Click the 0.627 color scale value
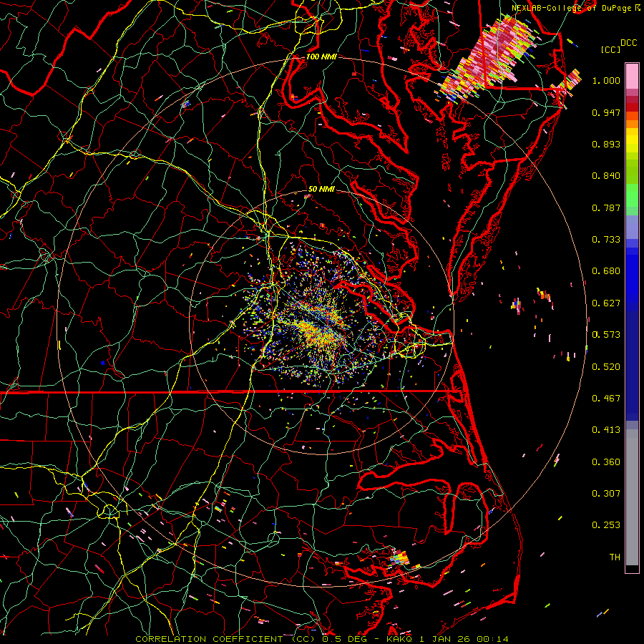Screen dimensions: 644x644 point(606,303)
